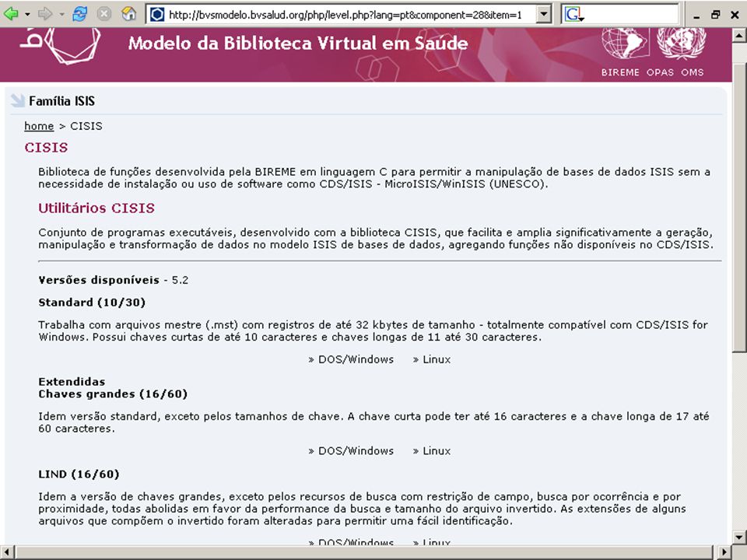Click the CISIS breadcrumb text
747x560 pixels.
[x=86, y=126]
